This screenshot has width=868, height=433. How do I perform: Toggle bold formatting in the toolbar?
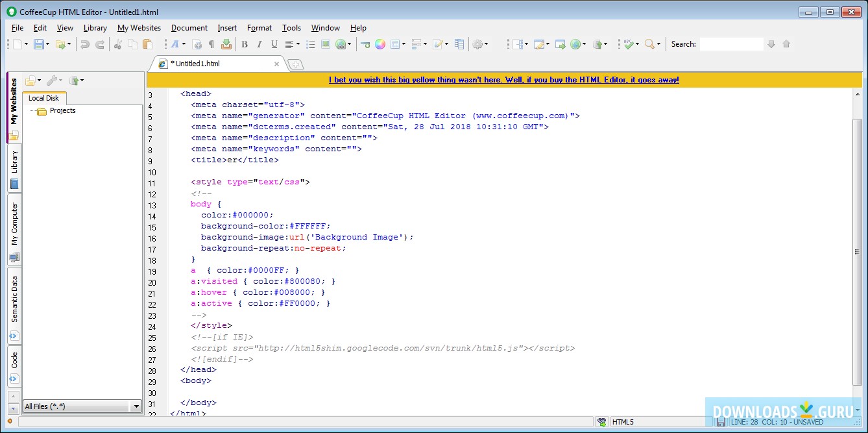point(245,44)
